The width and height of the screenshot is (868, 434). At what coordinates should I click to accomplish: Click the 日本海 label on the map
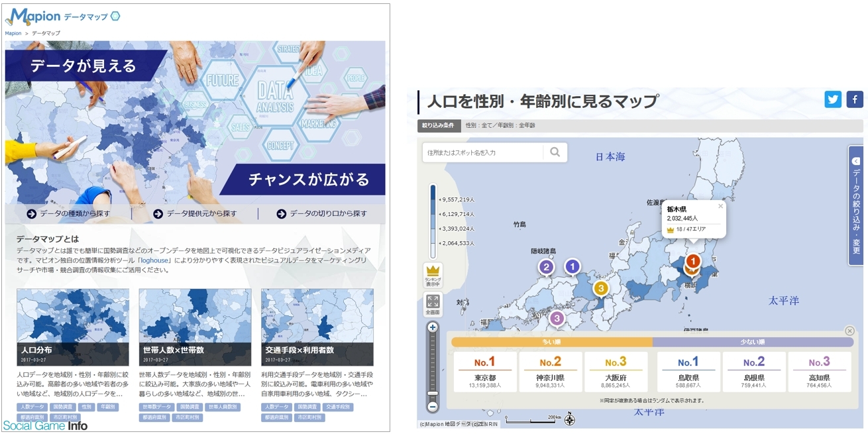(610, 157)
